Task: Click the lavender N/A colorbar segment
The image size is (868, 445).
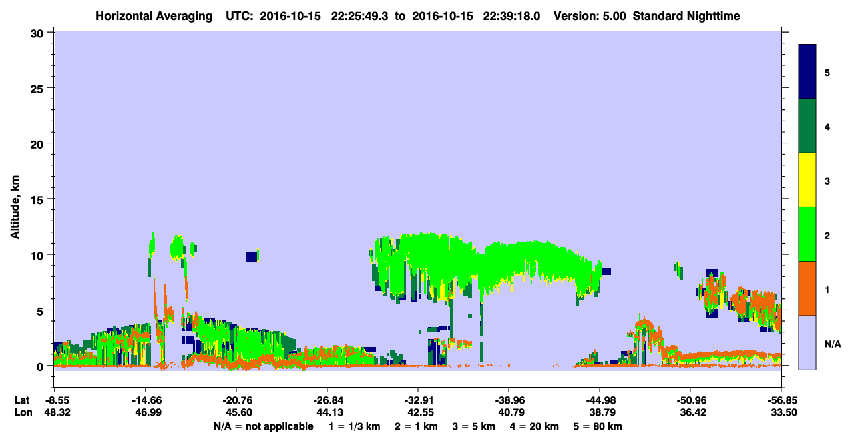Action: tap(807, 342)
